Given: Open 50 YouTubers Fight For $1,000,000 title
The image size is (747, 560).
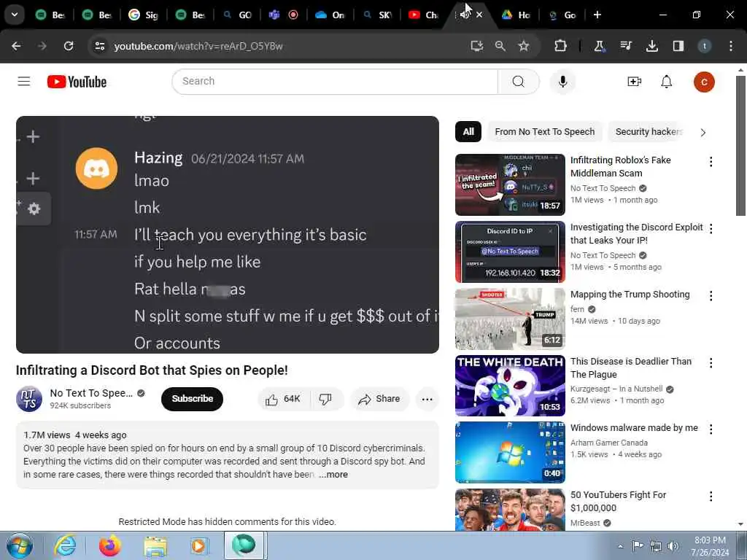Looking at the screenshot, I should coord(618,502).
